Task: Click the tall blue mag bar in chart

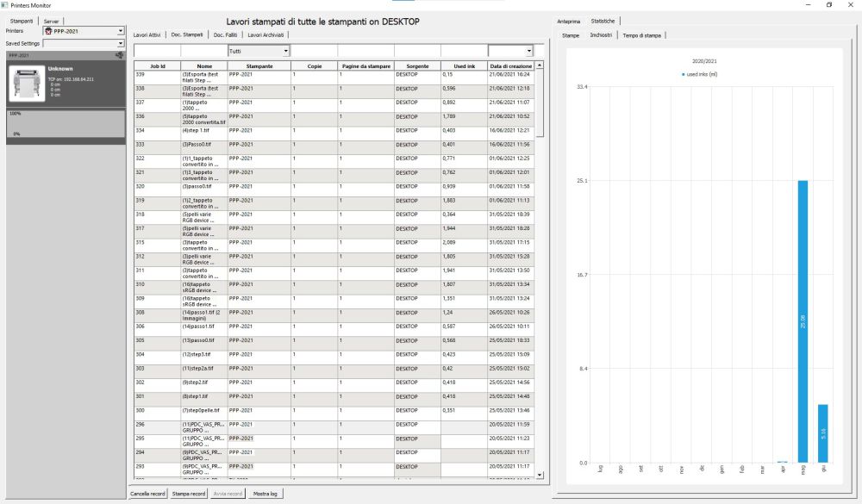Action: point(803,321)
